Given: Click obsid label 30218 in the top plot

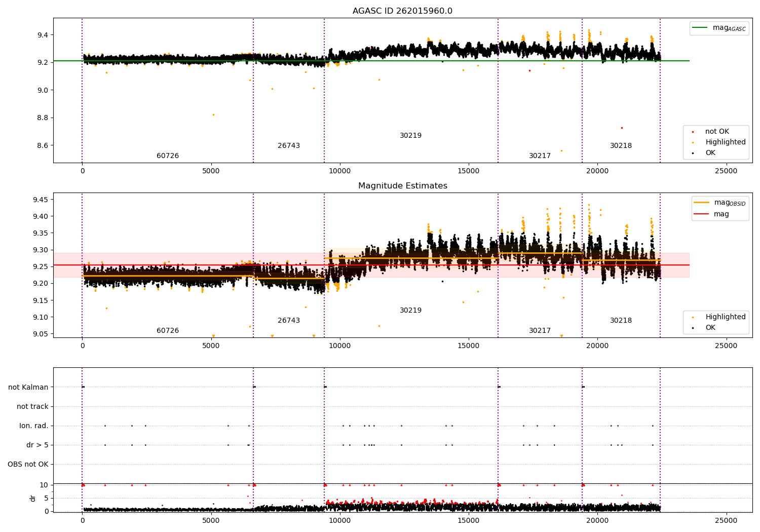Looking at the screenshot, I should coord(621,146).
